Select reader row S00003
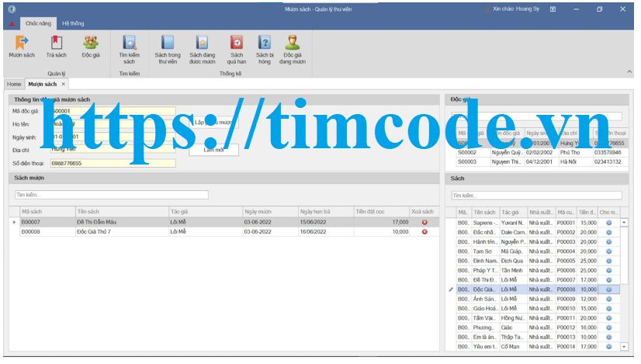Viewport: 641px width, 364px height. pyautogui.click(x=542, y=161)
